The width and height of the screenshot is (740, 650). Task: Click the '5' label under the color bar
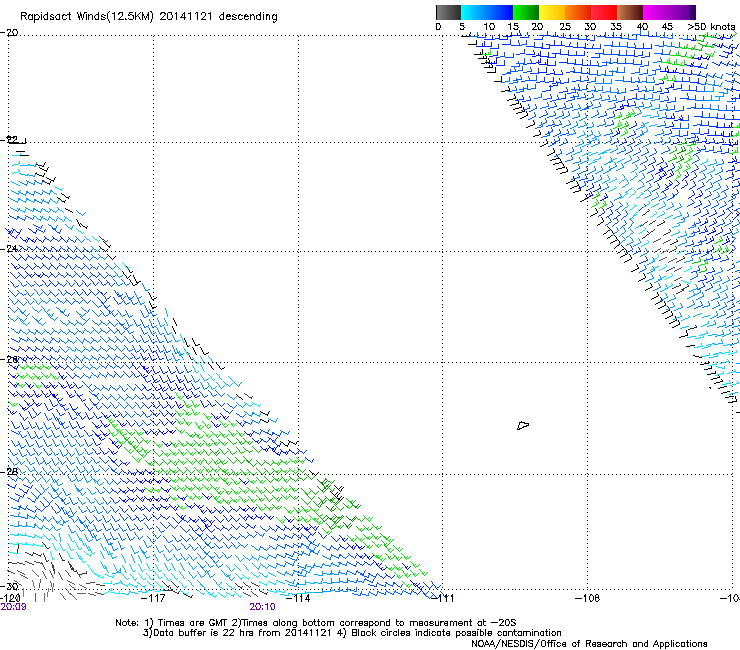coord(462,27)
